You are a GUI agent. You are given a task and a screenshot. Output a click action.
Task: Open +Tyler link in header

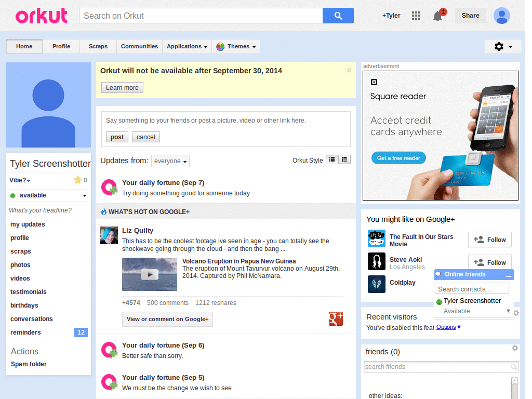tap(391, 16)
